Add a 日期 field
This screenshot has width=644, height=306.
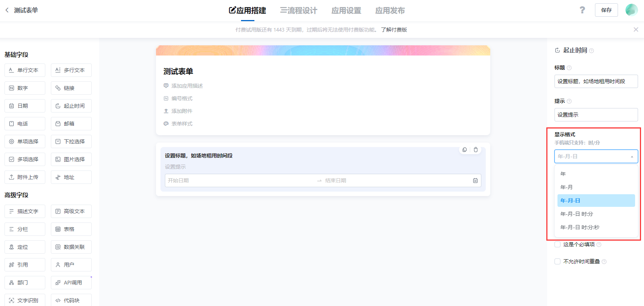[x=25, y=106]
